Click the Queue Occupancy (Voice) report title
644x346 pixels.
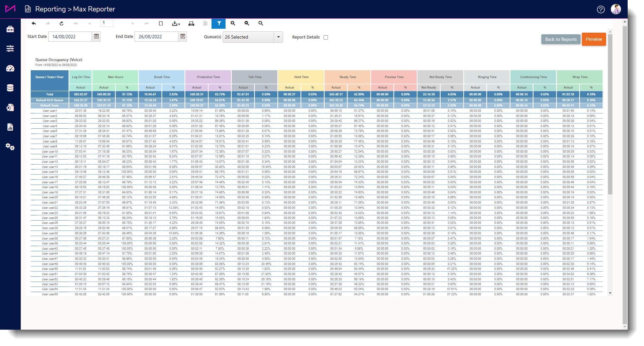click(59, 60)
